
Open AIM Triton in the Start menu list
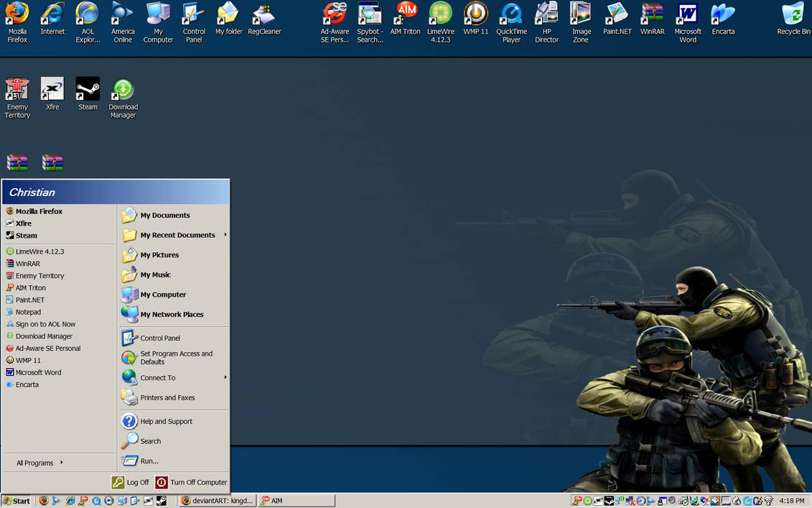[x=59, y=287]
